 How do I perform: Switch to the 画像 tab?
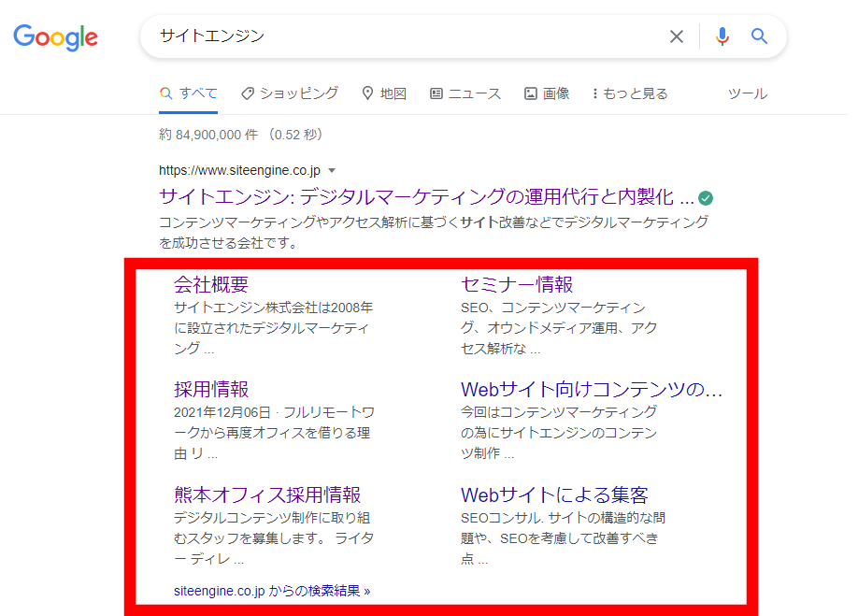(x=547, y=93)
